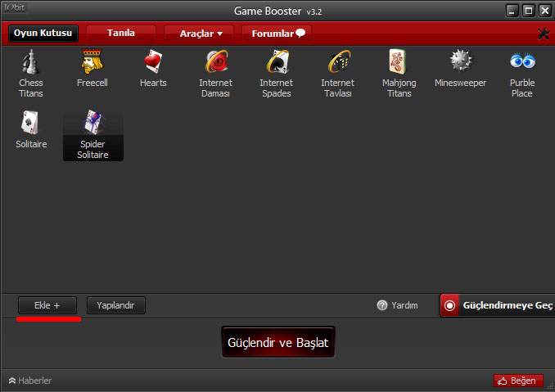The image size is (555, 392).
Task: Pick the Internet Spades icon
Action: click(x=277, y=61)
